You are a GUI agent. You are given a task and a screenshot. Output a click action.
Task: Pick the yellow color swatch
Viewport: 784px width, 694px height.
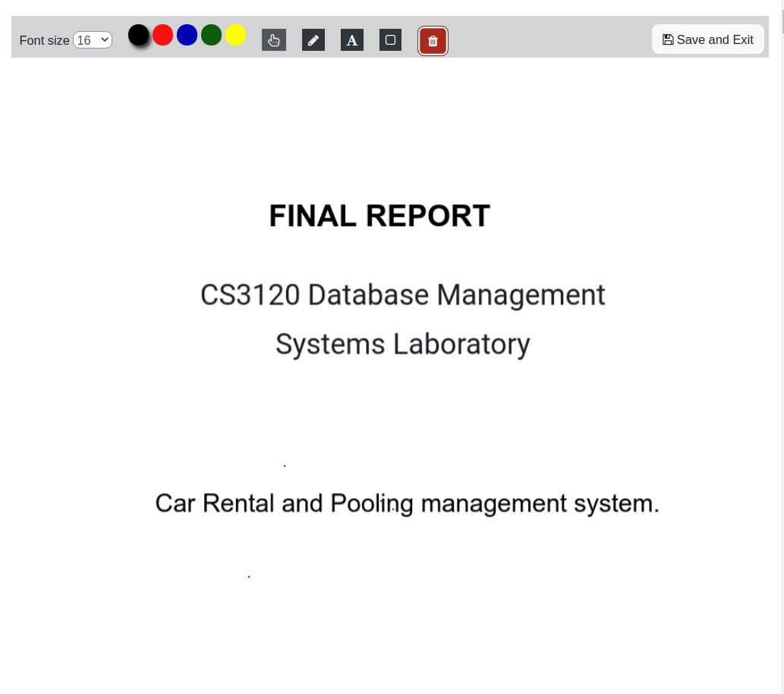(235, 35)
